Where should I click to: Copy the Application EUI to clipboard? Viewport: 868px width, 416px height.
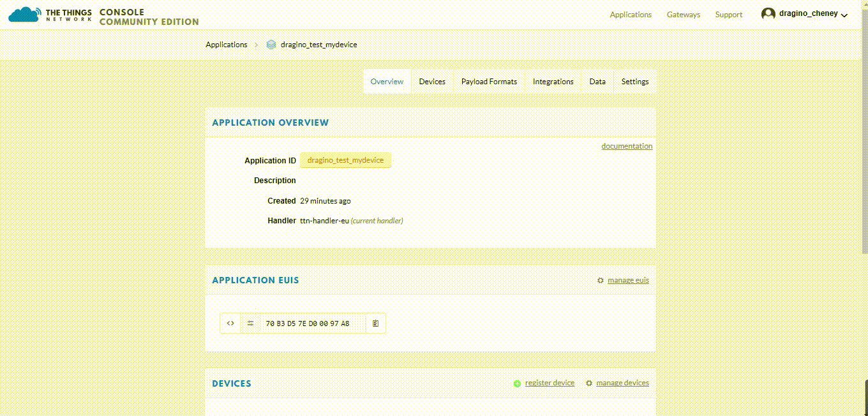click(x=375, y=323)
